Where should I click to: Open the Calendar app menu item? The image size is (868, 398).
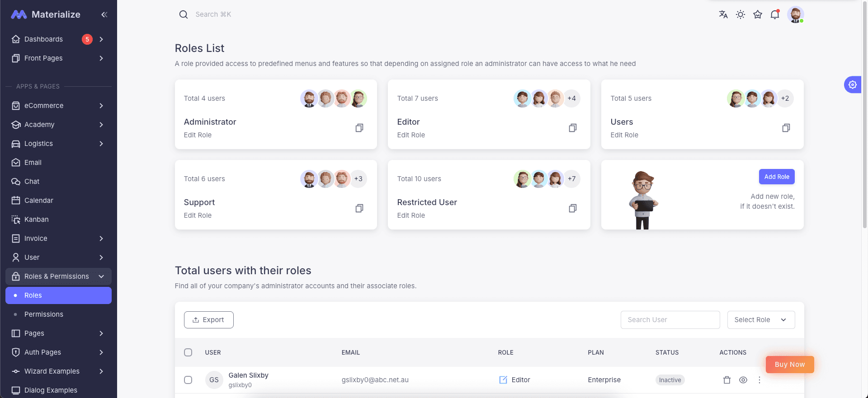click(39, 201)
